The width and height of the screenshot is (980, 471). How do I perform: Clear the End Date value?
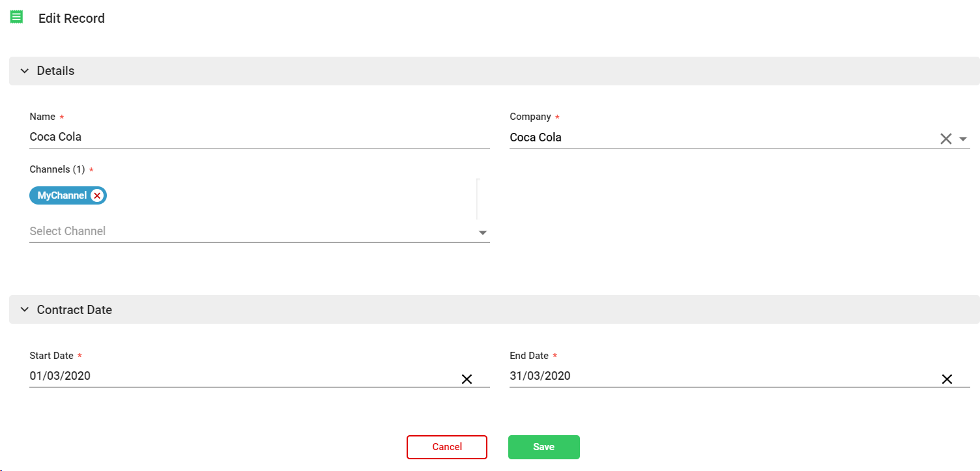click(x=947, y=379)
